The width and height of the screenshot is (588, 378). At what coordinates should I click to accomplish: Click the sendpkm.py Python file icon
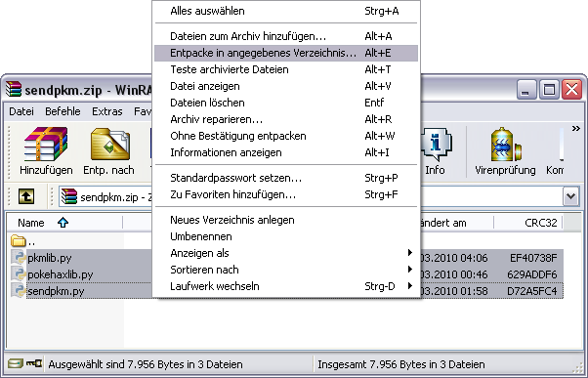pos(18,291)
